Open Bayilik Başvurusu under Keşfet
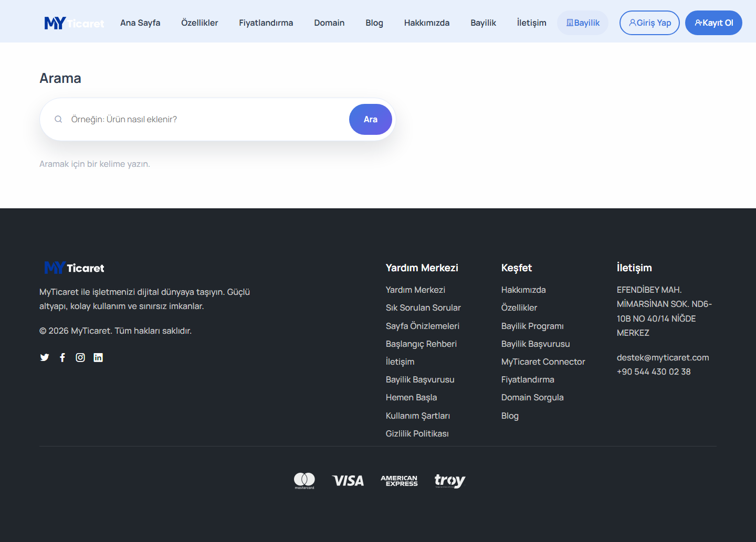This screenshot has height=542, width=756. tap(535, 344)
